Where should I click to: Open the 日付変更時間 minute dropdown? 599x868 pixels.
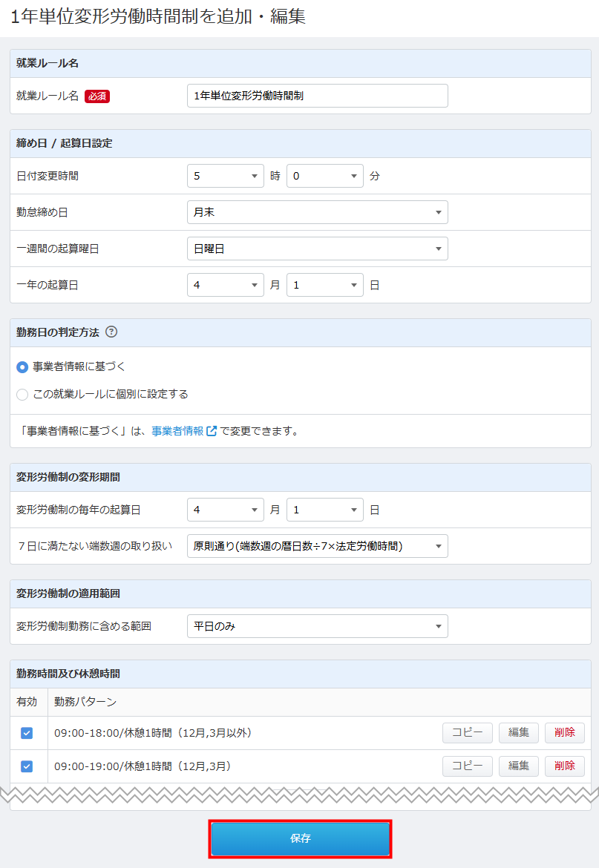(324, 176)
